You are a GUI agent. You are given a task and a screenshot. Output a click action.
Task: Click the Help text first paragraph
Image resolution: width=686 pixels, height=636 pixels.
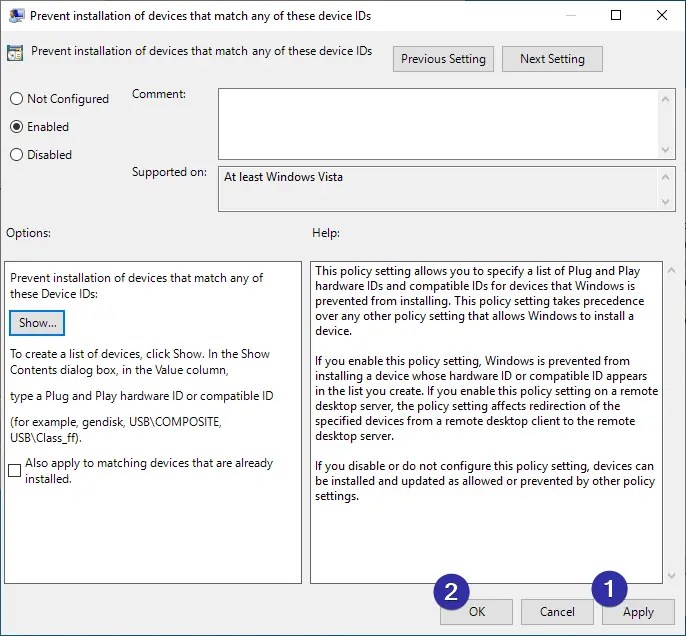[x=480, y=301]
